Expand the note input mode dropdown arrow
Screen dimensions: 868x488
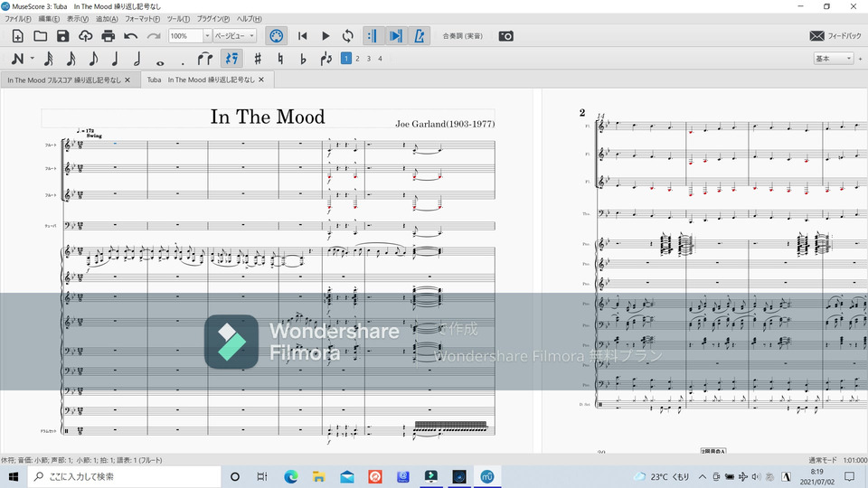coord(33,58)
